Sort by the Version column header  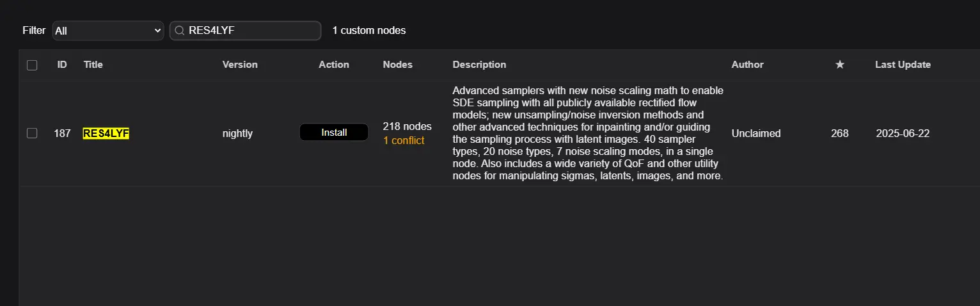[240, 65]
